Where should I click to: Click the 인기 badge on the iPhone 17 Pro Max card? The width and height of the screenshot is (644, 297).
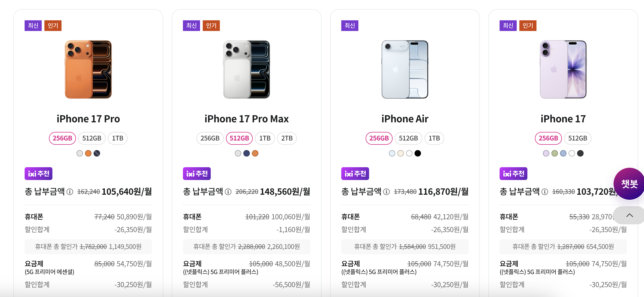[211, 26]
